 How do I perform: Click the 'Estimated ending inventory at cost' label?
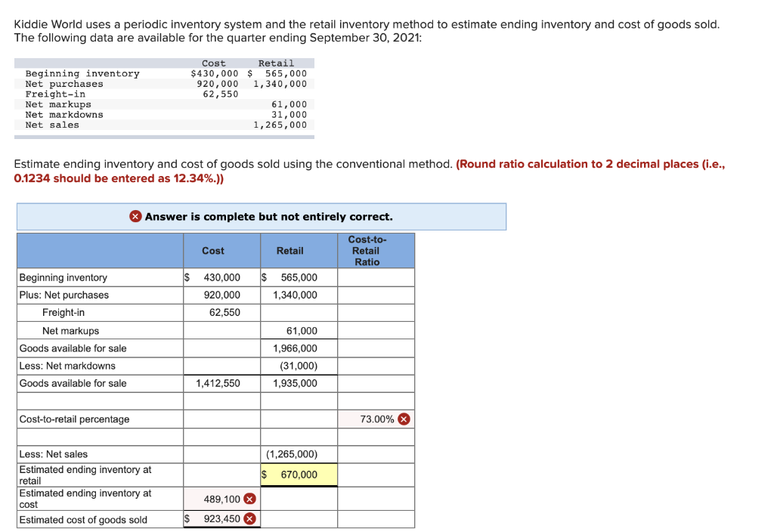[85, 499]
